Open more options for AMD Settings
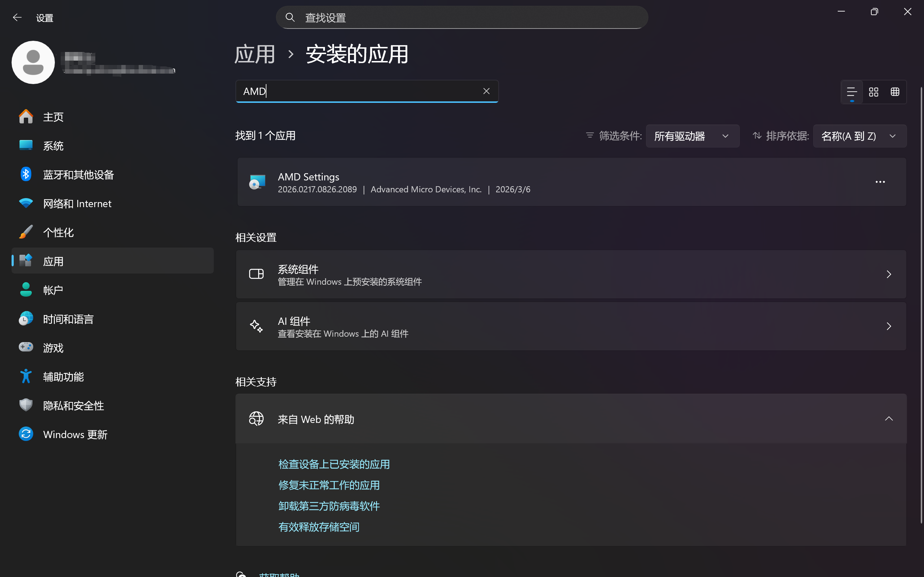The height and width of the screenshot is (577, 924). pyautogui.click(x=880, y=182)
